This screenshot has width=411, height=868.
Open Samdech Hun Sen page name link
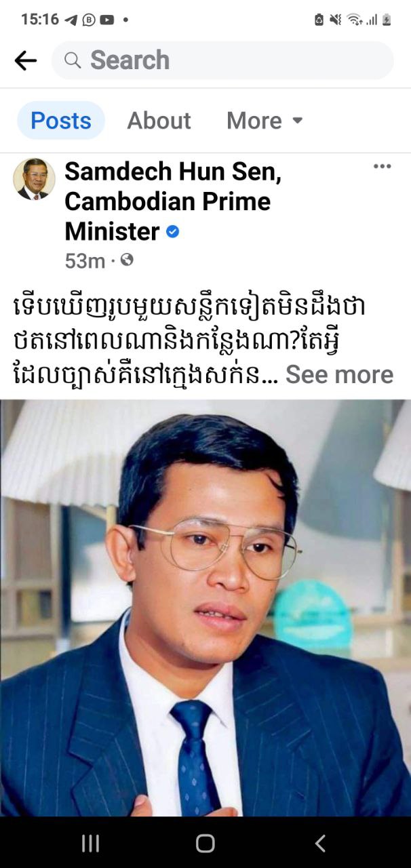tap(173, 201)
